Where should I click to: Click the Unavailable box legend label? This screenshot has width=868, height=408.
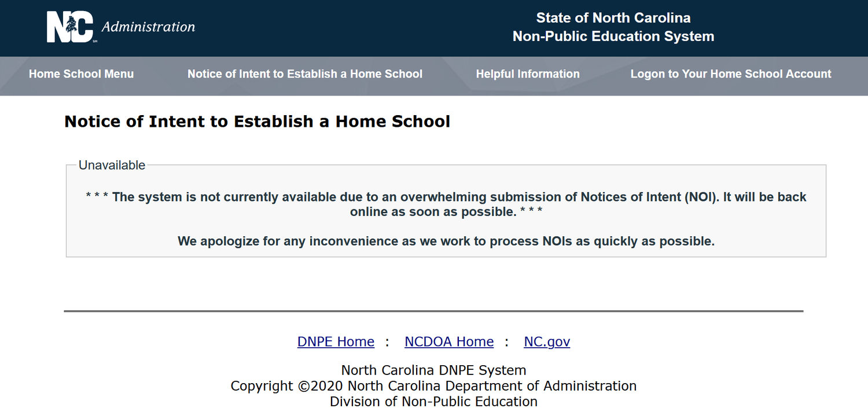[112, 165]
